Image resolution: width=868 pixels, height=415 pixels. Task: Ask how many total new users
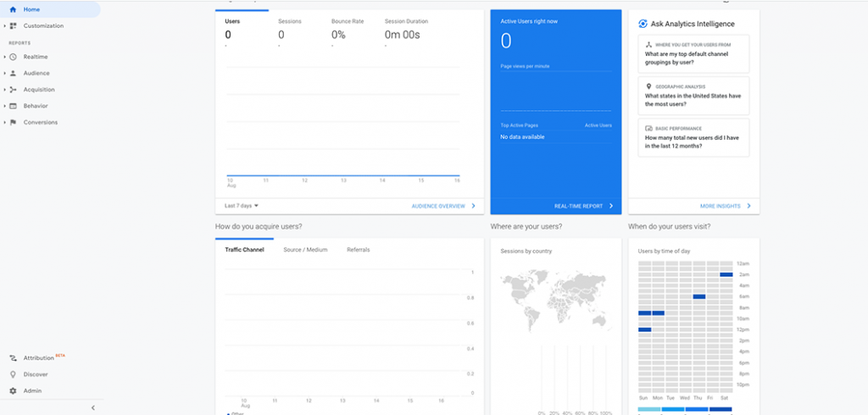pos(693,137)
